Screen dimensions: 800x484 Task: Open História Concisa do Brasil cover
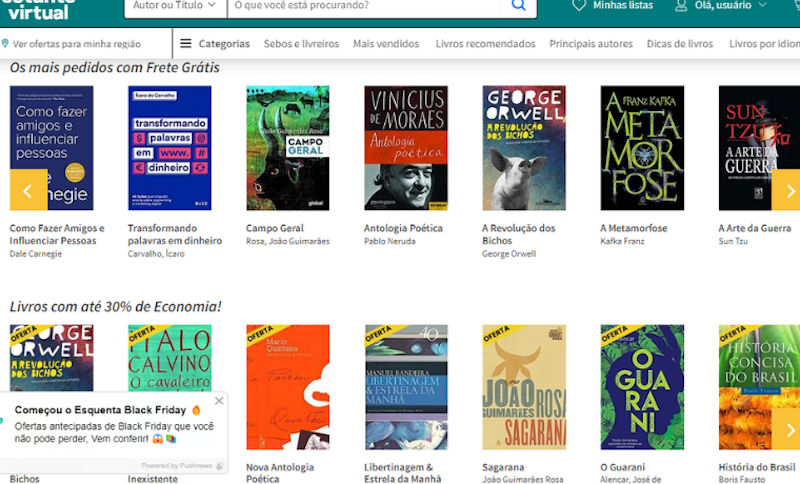[x=759, y=387]
